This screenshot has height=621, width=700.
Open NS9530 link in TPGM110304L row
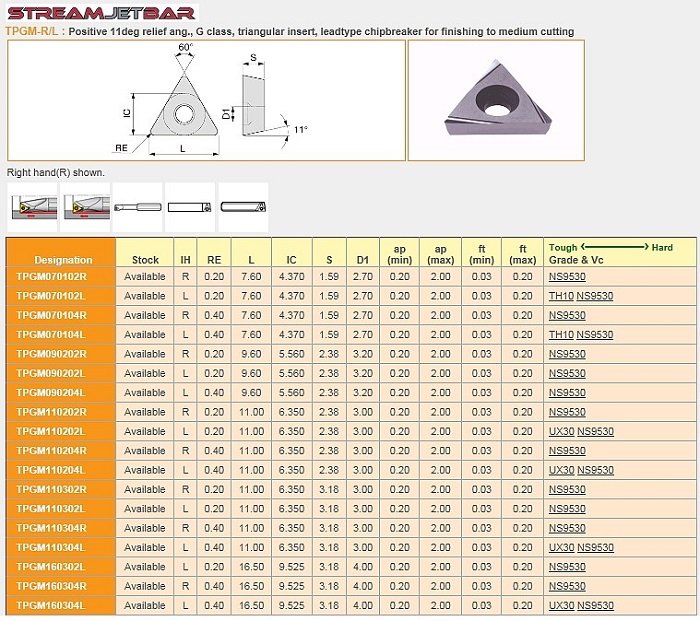coord(596,548)
